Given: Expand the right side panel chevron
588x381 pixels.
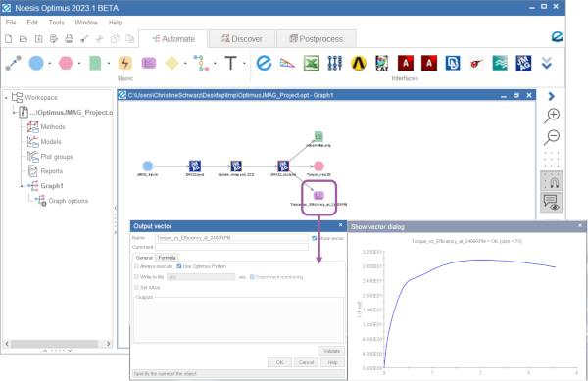Looking at the screenshot, I should (x=551, y=96).
